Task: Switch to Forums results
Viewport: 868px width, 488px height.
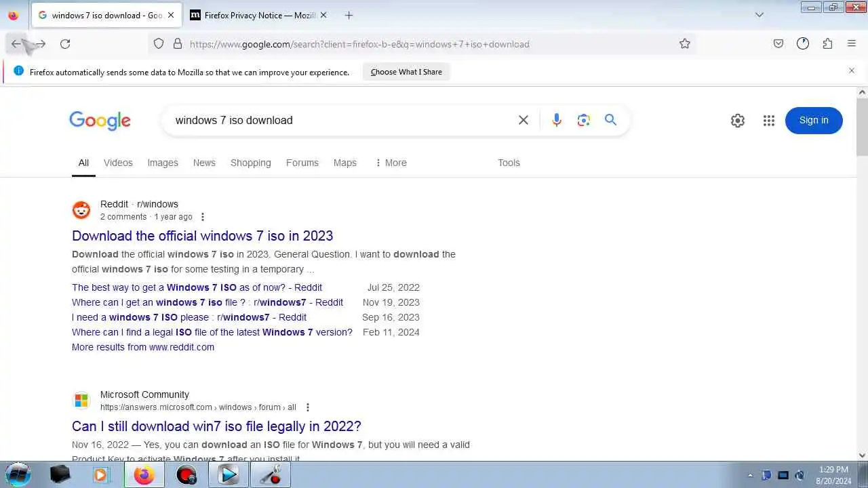Action: 302,163
